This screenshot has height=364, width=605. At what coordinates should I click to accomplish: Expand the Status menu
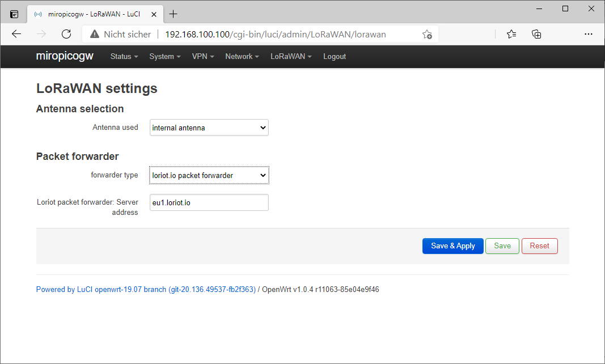point(124,57)
